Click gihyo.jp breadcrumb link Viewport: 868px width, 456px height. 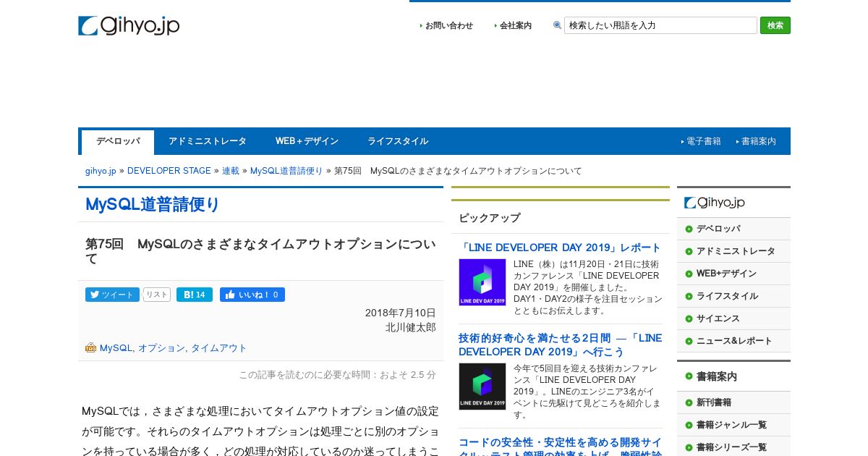coord(101,171)
